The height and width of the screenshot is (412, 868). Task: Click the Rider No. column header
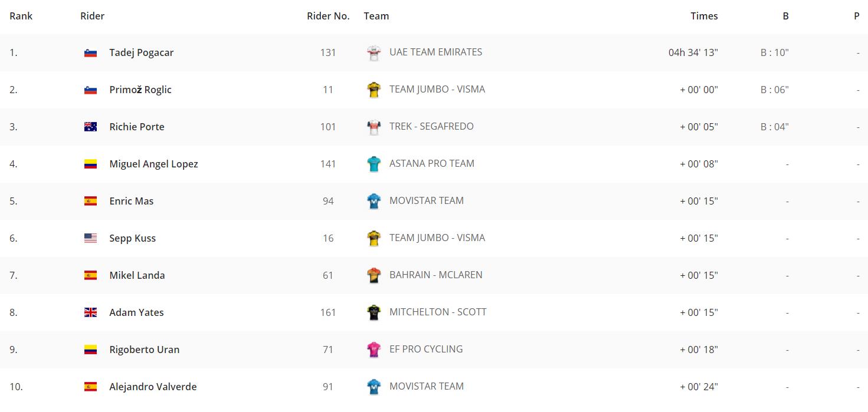coord(328,17)
